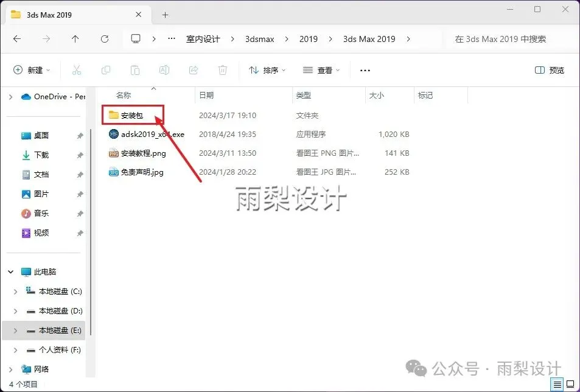The image size is (580, 392).
Task: Sort by the 名称 column header
Action: click(x=123, y=96)
